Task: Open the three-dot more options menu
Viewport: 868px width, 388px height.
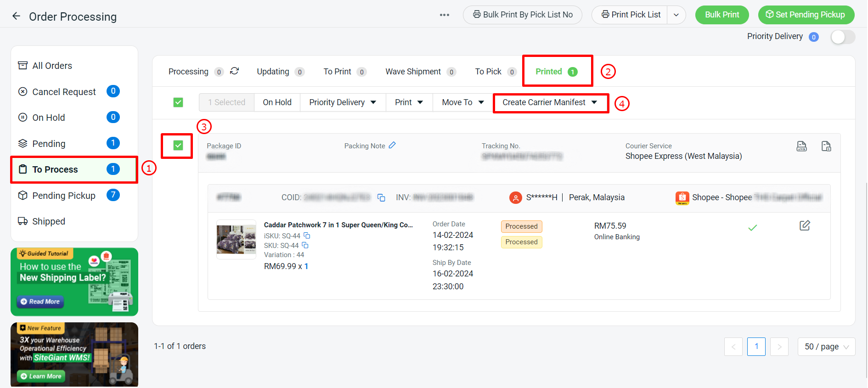Action: click(x=444, y=15)
